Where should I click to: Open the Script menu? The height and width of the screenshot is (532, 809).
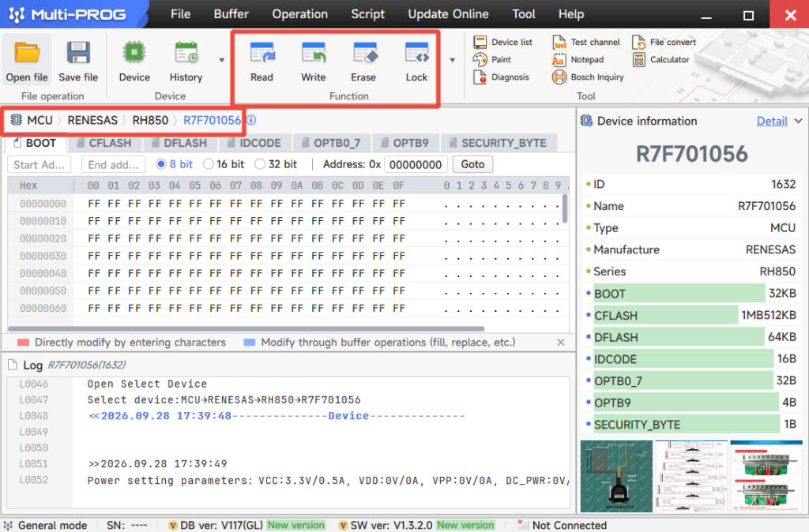pos(368,14)
